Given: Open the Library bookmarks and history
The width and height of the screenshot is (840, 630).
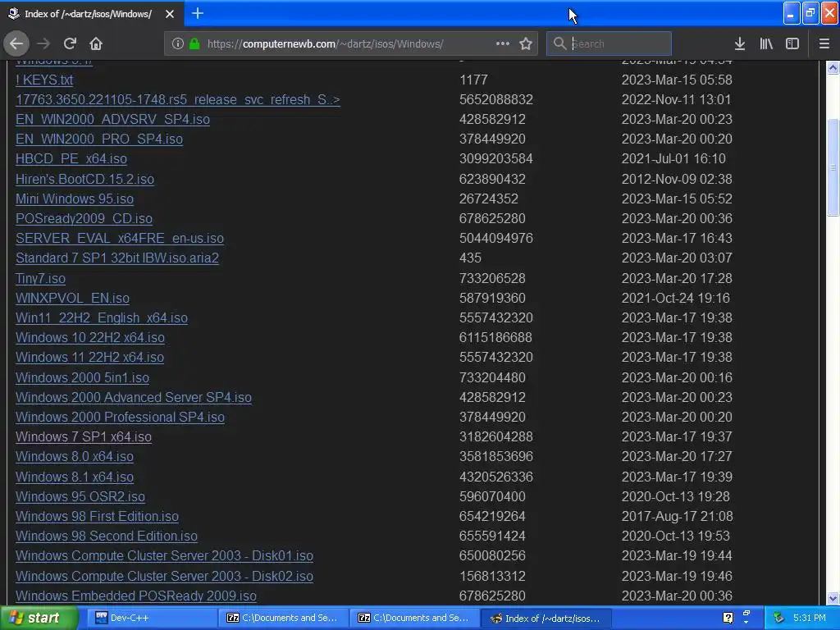Looking at the screenshot, I should 766,43.
